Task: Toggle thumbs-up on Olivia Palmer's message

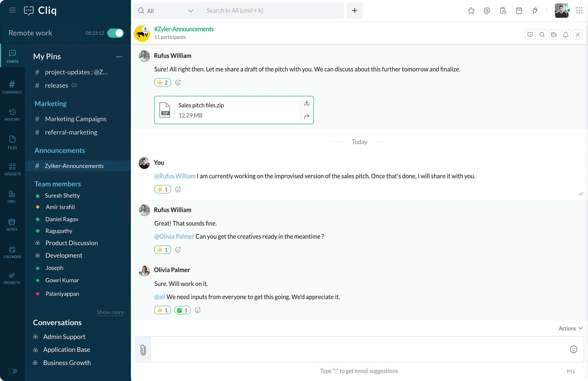Action: click(162, 310)
